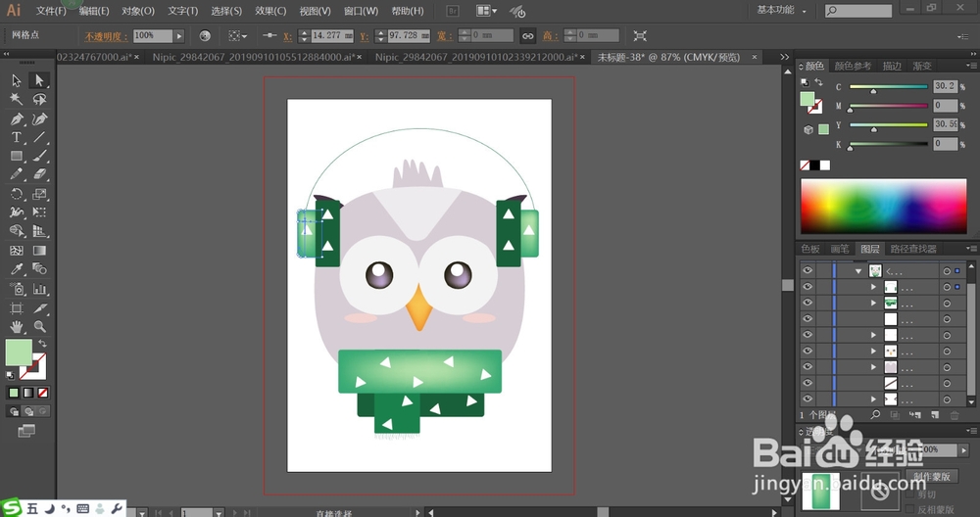Select the Mesh tool
This screenshot has width=980, height=517.
(x=17, y=251)
